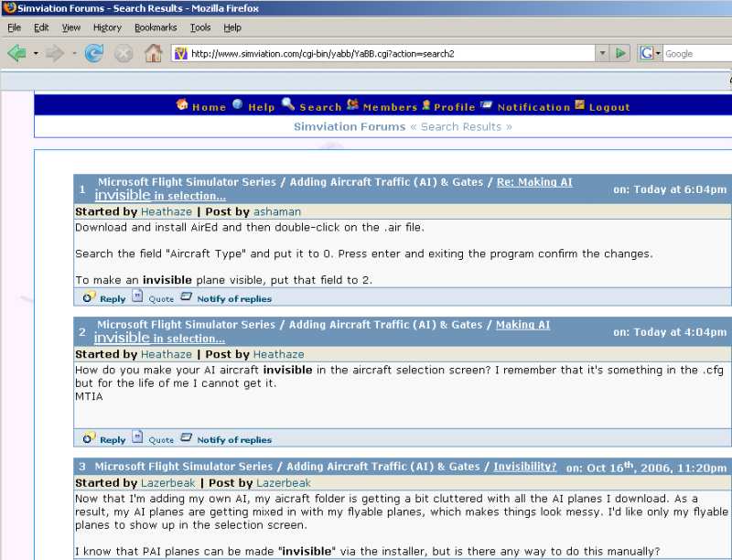The image size is (732, 560).
Task: Click the Quote icon under result 2
Action: (x=137, y=436)
